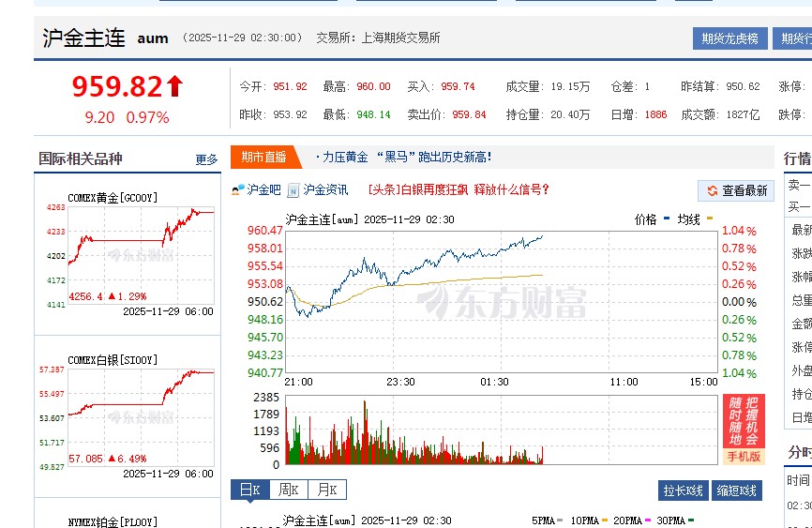812x528 pixels.
Task: Click the 成交量 value 19.15万
Action: tap(570, 86)
